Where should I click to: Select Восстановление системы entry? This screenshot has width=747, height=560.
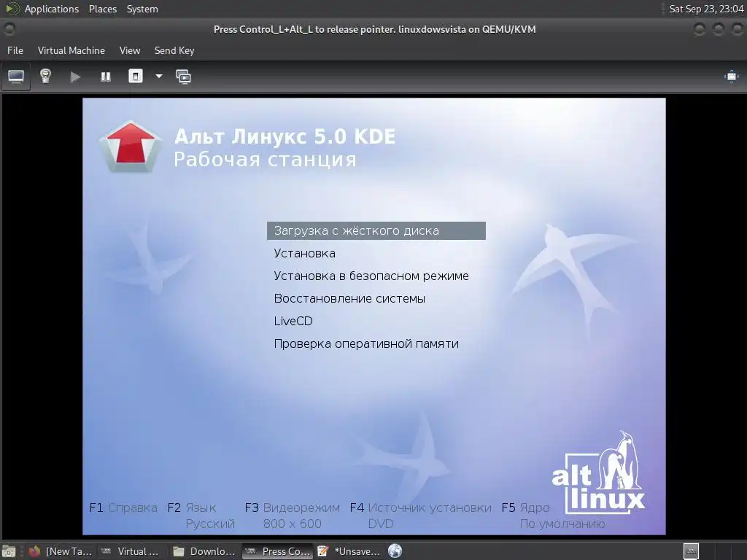coord(349,298)
